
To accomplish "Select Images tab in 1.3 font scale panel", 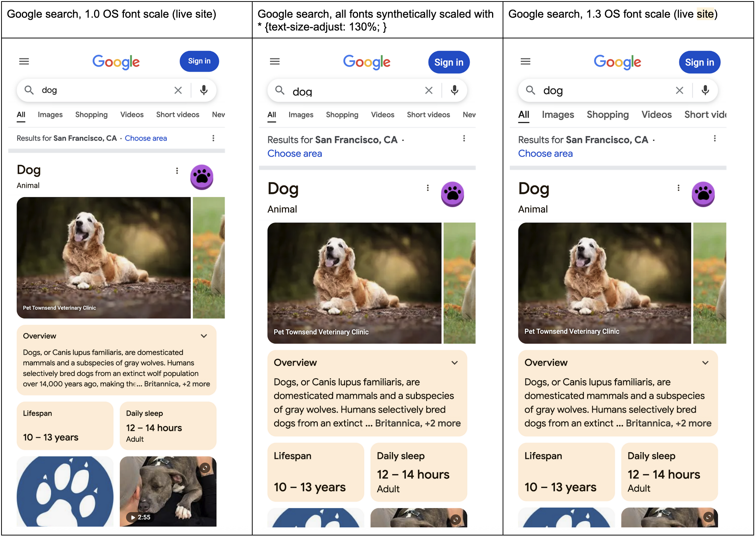I will 558,115.
